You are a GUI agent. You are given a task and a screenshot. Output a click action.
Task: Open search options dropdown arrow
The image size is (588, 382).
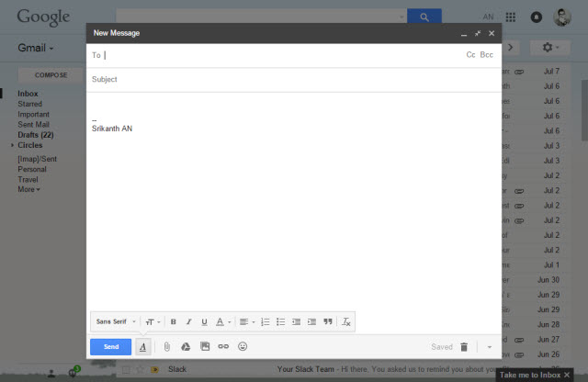(x=401, y=17)
